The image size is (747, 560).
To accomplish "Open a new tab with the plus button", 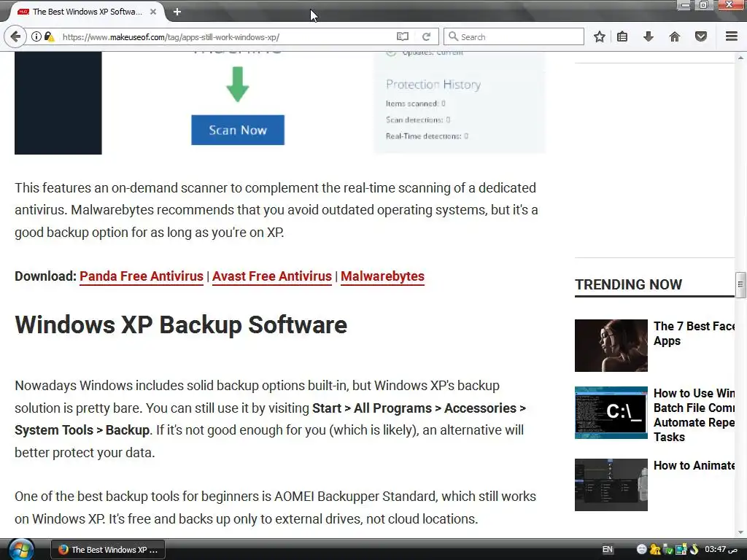I will [177, 12].
